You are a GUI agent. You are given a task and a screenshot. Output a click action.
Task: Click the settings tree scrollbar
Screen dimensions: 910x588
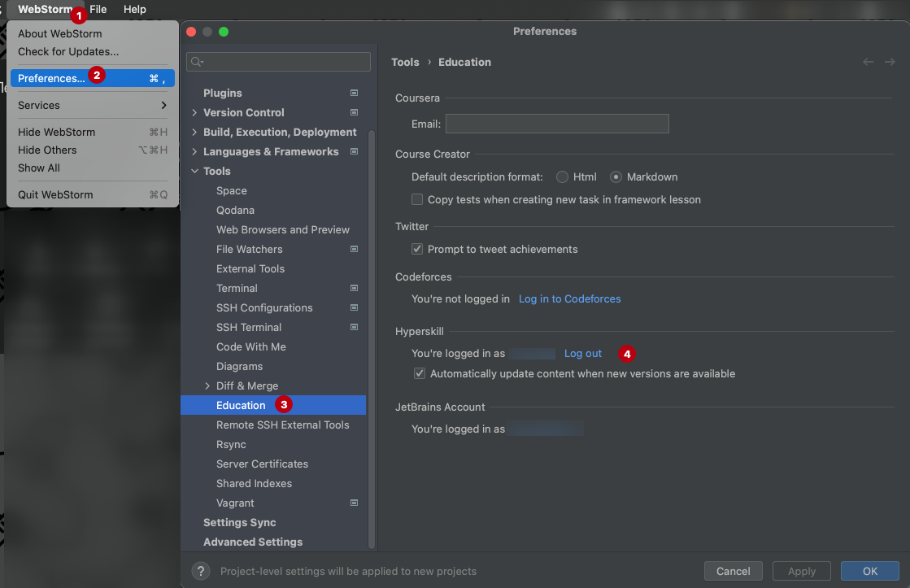372,340
